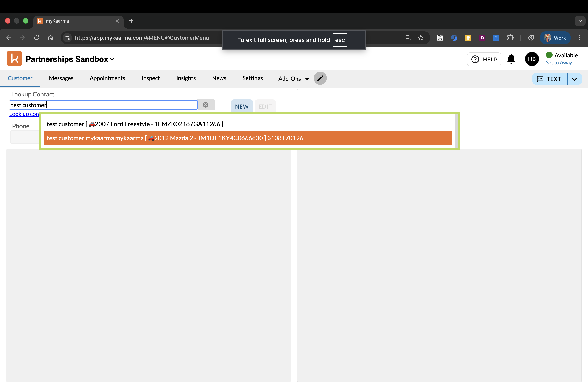The image size is (588, 382).
Task: Select the 2007 Ford Freestyle customer result
Action: click(x=135, y=124)
